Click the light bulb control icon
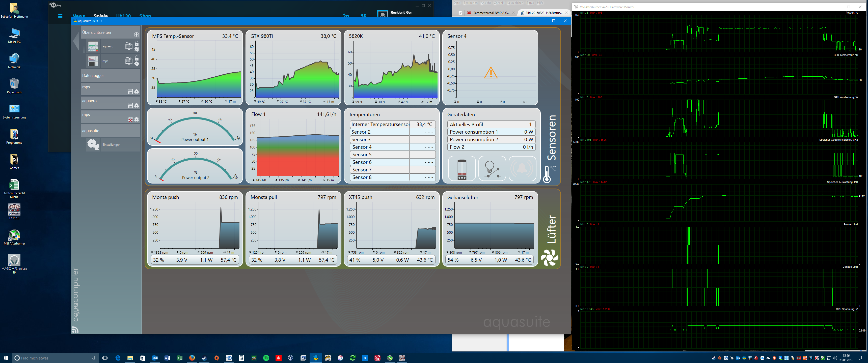Viewport: 868px width, 363px height. [x=492, y=168]
